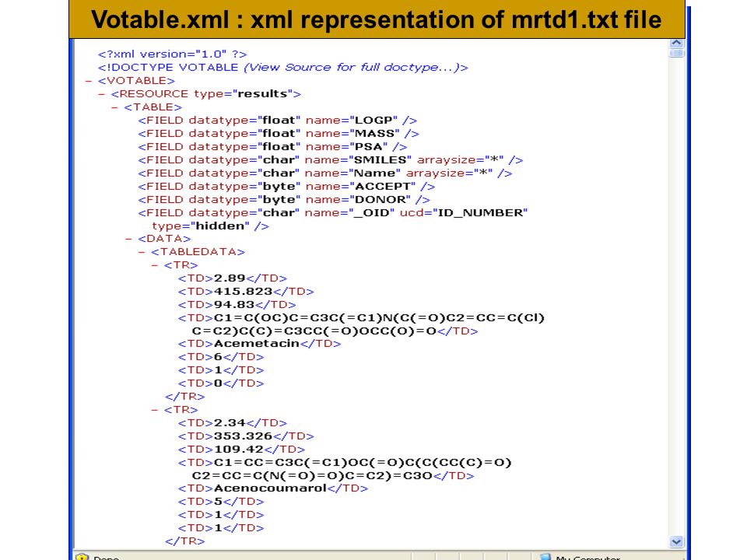This screenshot has width=747, height=560.
Task: Collapse the VOTABLE root node
Action: tap(88, 81)
